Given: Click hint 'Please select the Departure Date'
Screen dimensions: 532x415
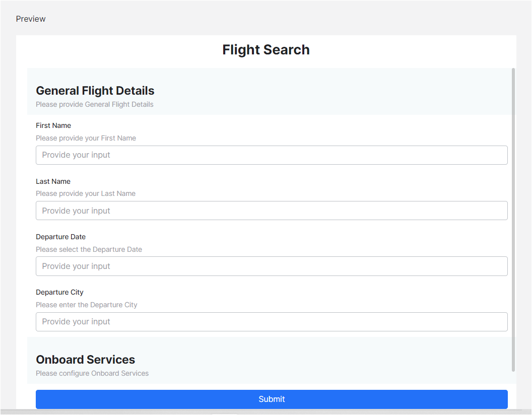Looking at the screenshot, I should point(89,249).
